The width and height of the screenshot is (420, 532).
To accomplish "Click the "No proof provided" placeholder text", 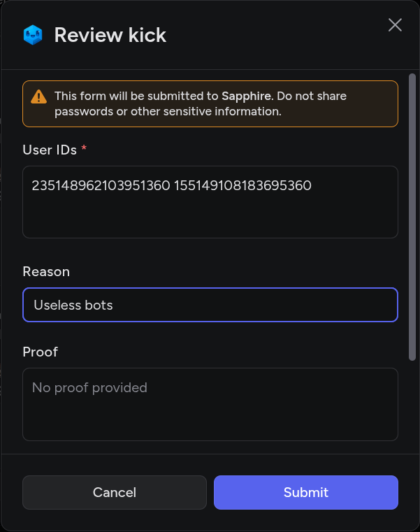I will 89,387.
